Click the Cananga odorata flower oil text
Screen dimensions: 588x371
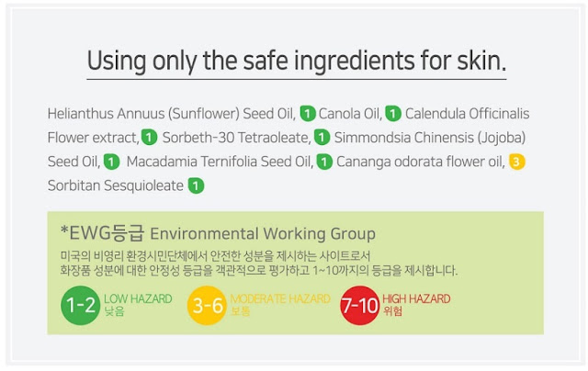(421, 162)
